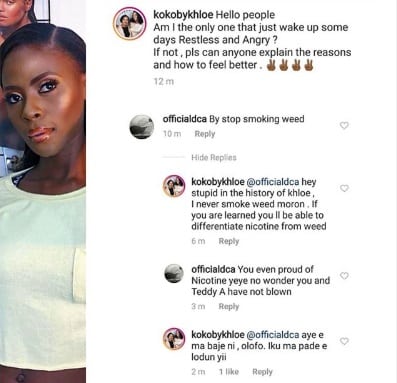Reply to the 2 m old comment
This screenshot has width=397, height=383.
point(262,372)
